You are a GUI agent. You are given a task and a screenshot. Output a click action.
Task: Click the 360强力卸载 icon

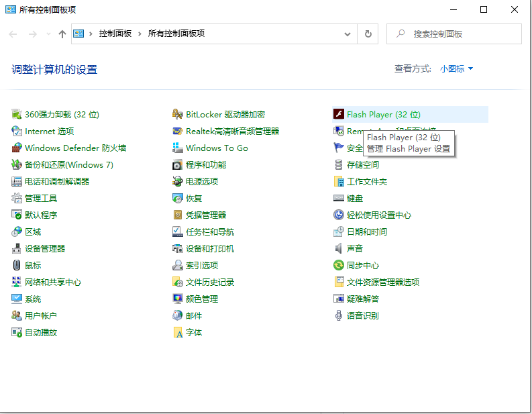coord(17,115)
